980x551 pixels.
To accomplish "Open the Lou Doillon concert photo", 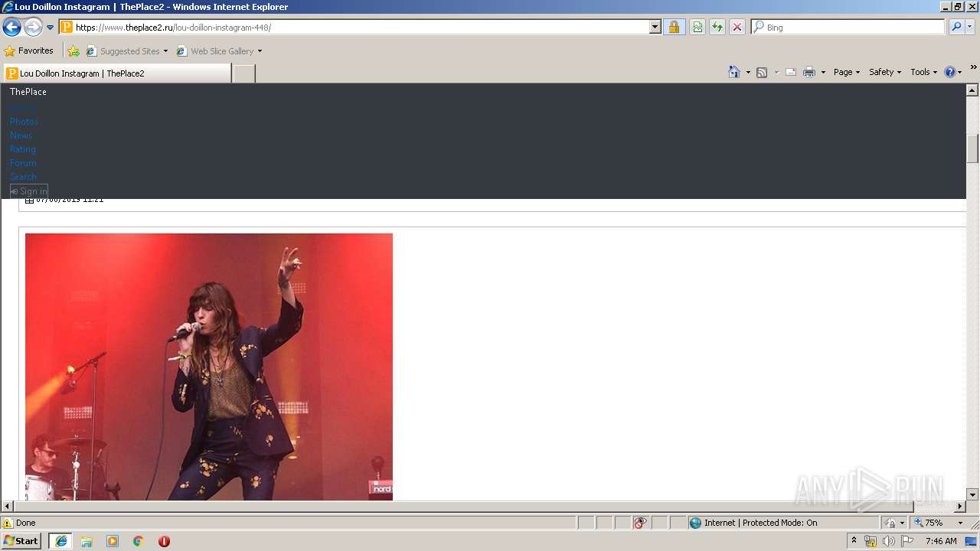I will tap(209, 367).
